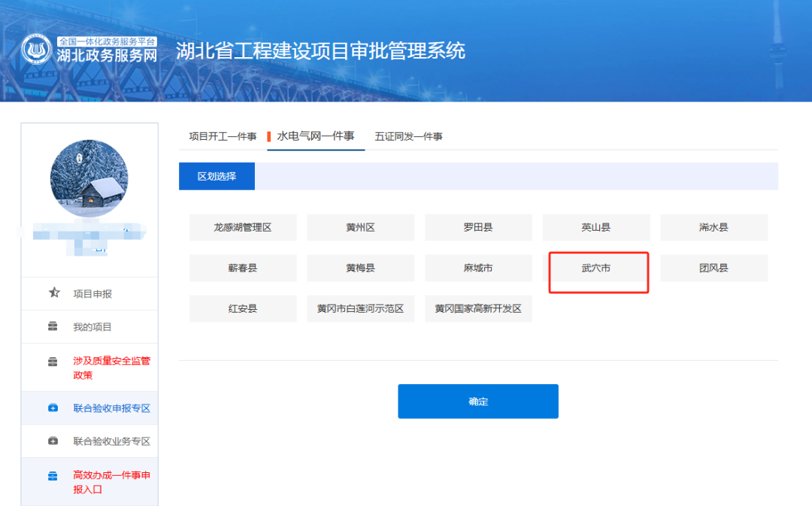Select 黄州区 as the district
The height and width of the screenshot is (506, 812).
pos(360,227)
